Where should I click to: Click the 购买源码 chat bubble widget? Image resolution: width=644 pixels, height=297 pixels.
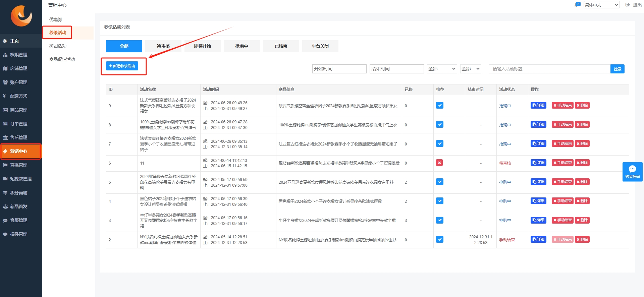click(x=632, y=172)
